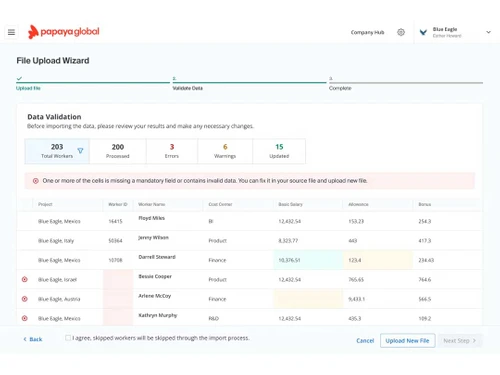Select the worker name Bessie Cooper

[155, 276]
